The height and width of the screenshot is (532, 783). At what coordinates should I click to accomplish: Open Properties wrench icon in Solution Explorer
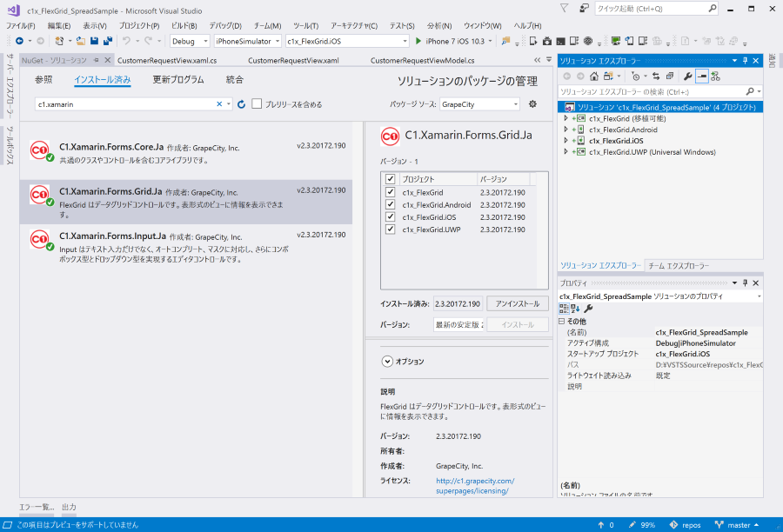[687, 76]
